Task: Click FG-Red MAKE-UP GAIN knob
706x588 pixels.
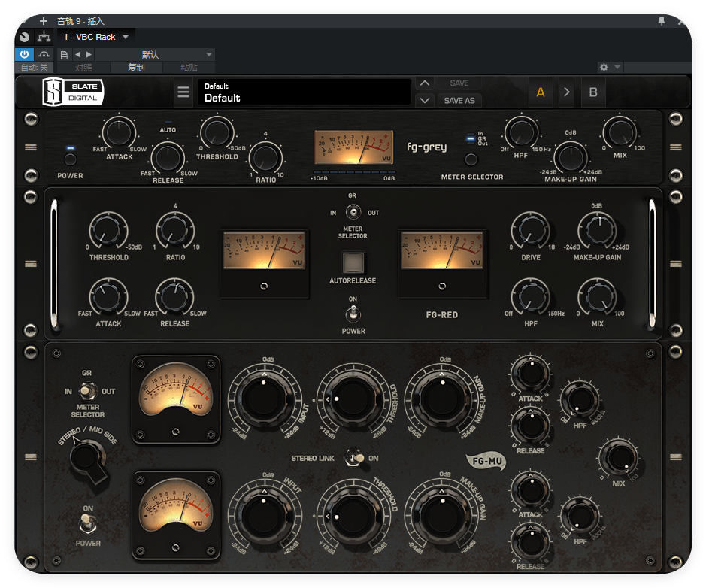Action: coord(597,230)
